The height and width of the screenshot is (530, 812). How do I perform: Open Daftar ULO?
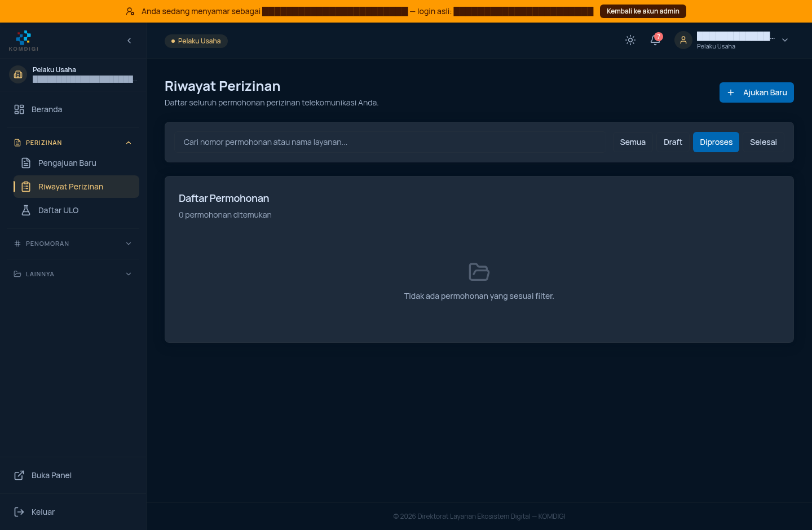click(x=76, y=210)
